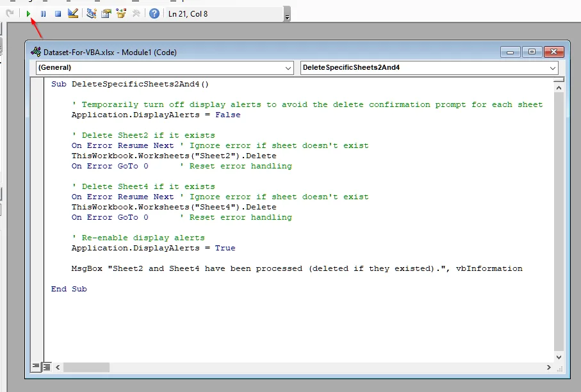Open toolbar options arrow at toolbar end
Screen dimensions: 581x392
point(287,15)
